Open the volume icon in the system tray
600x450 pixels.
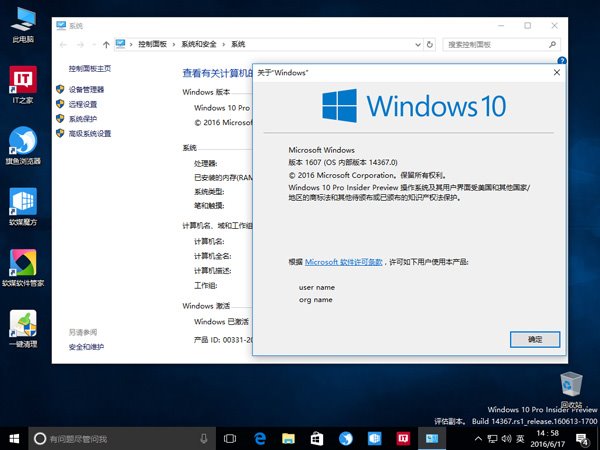coord(506,439)
